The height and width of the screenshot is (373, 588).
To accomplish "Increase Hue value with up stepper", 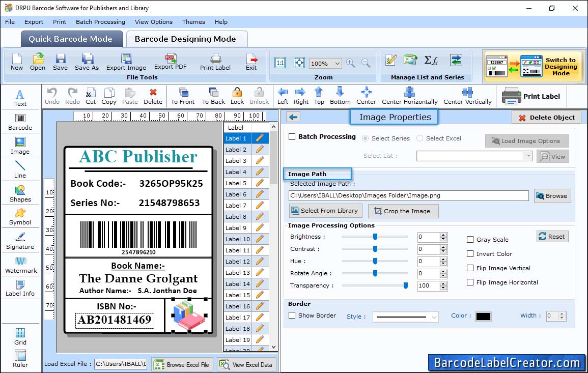I will pyautogui.click(x=443, y=260).
